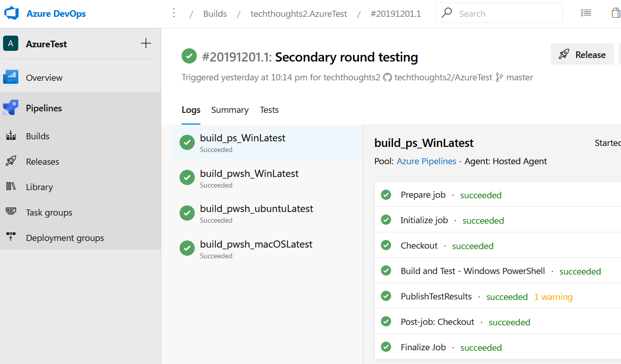The image size is (621, 364).
Task: Click the Builds icon in sidebar
Action: click(11, 136)
